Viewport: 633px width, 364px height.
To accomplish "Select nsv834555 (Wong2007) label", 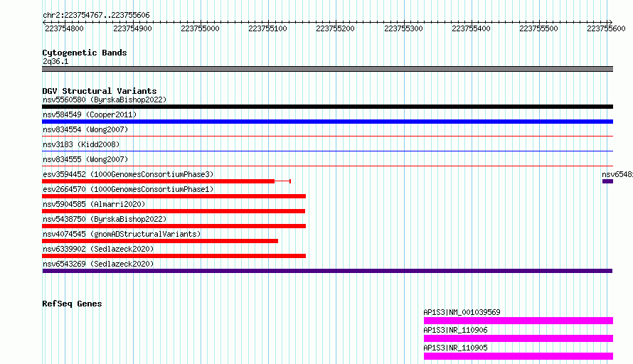I will tap(85, 159).
